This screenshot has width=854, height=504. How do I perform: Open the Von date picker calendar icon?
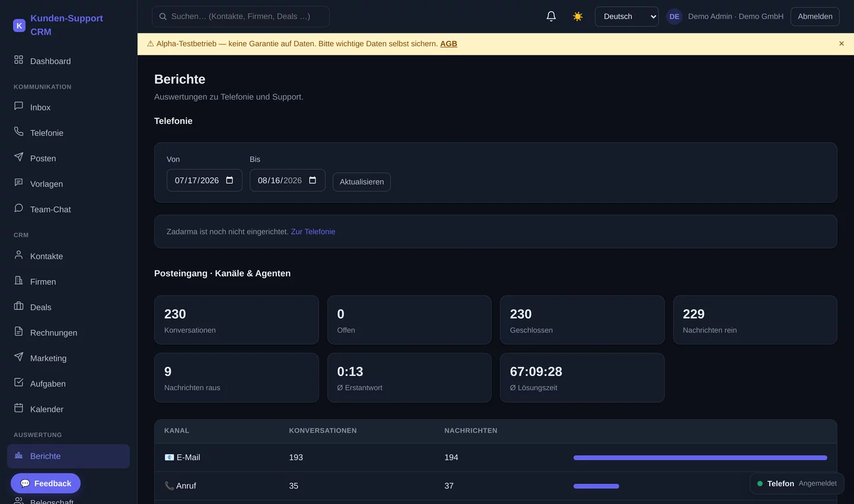tap(230, 180)
